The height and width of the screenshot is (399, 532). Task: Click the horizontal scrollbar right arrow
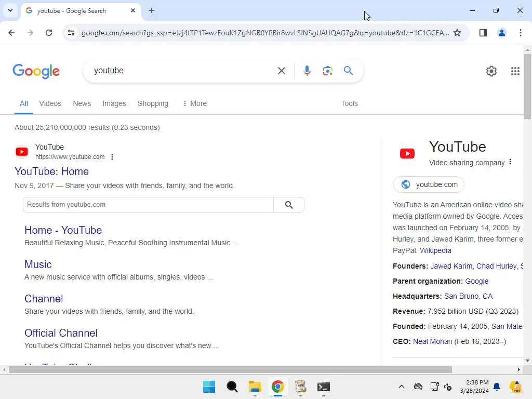[x=519, y=369]
